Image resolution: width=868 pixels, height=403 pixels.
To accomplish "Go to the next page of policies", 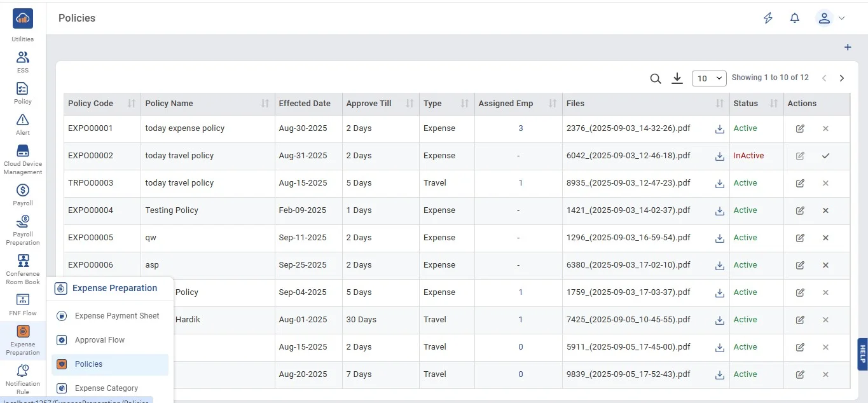I will (842, 78).
